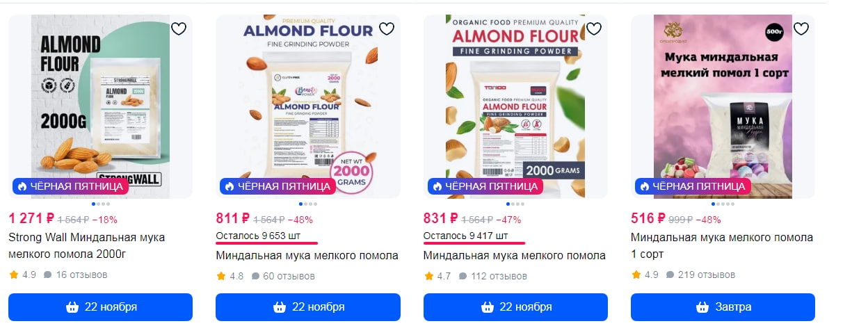Select image carousel dots under second product
868x335 pixels.
308,204
